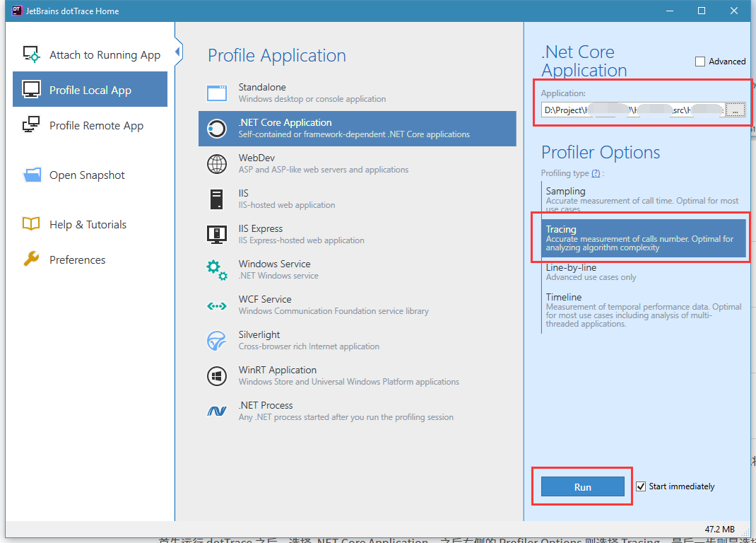
Task: Click the Open Snapshot folder icon
Action: pyautogui.click(x=33, y=175)
